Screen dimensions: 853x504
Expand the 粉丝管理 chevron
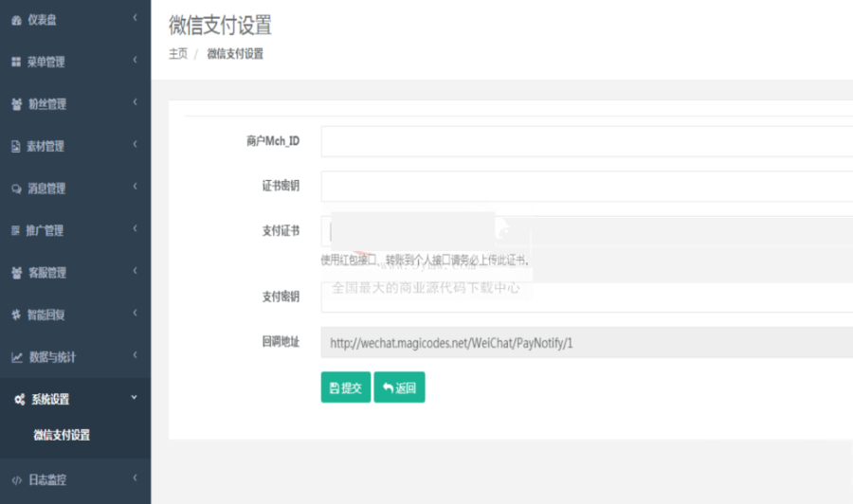(135, 102)
